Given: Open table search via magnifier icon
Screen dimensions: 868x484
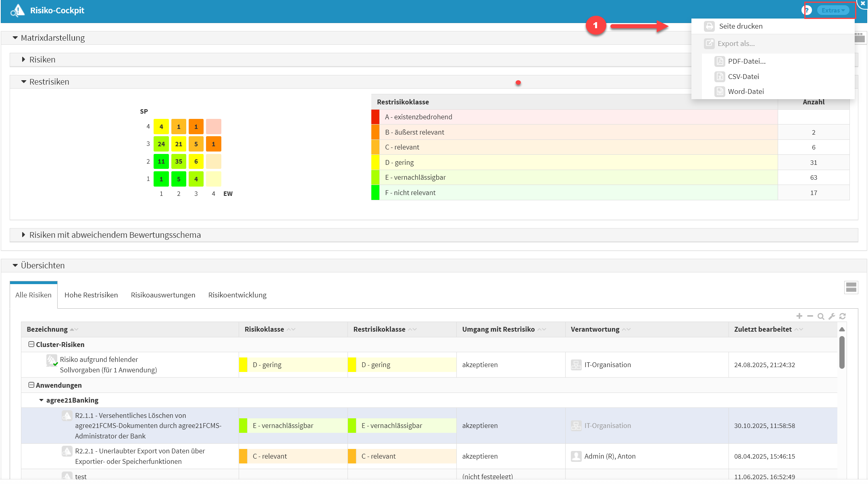Looking at the screenshot, I should (x=820, y=316).
